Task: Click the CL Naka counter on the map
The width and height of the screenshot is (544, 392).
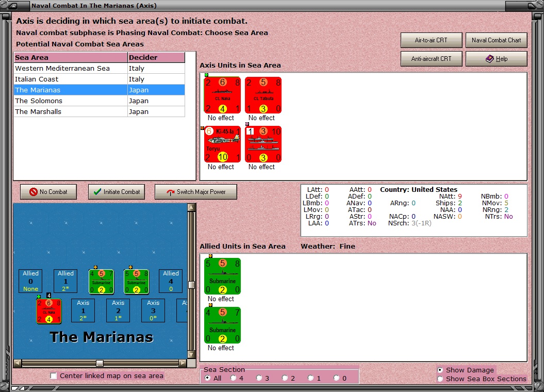Action: (49, 311)
